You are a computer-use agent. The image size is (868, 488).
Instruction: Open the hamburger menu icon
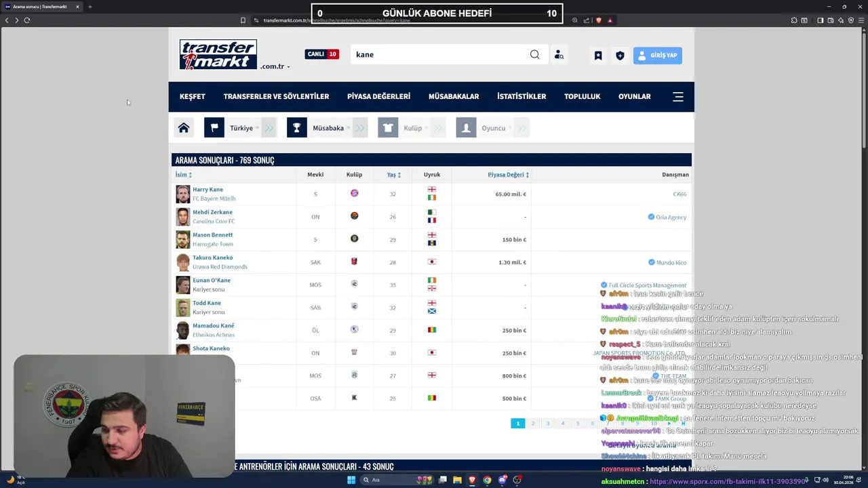[678, 97]
